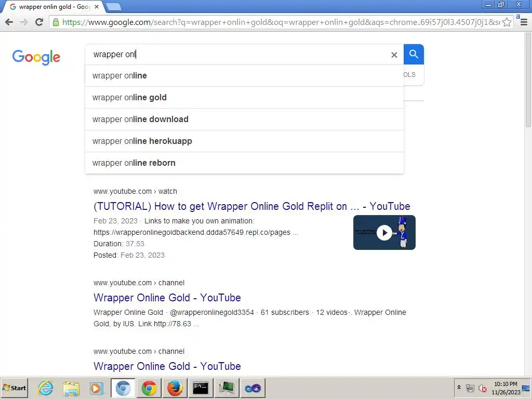The image size is (532, 399).
Task: Open the Chrome hamburger menu
Action: [524, 22]
